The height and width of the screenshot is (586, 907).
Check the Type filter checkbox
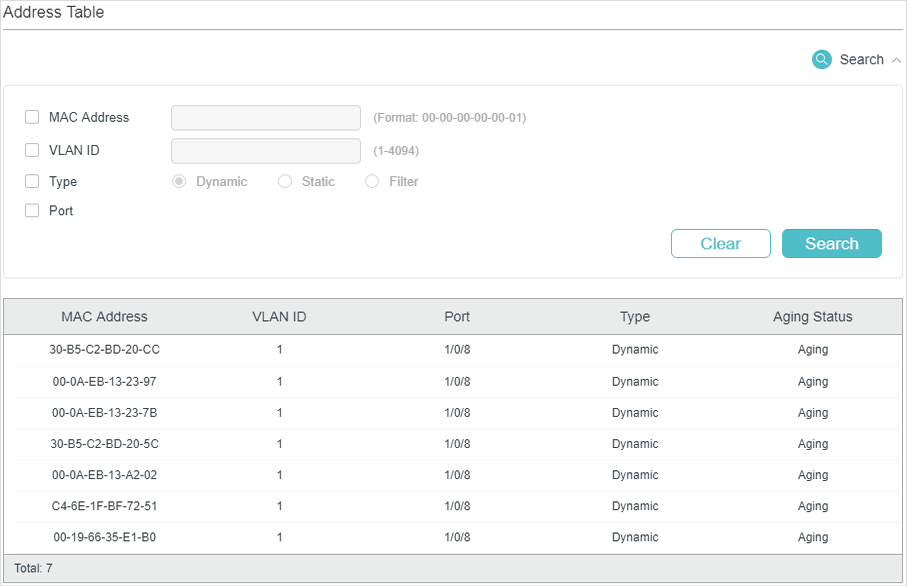point(32,181)
